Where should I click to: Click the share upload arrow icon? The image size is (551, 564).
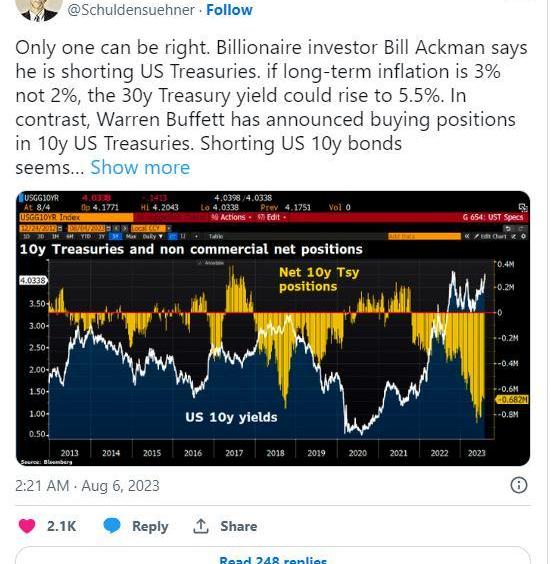(201, 526)
